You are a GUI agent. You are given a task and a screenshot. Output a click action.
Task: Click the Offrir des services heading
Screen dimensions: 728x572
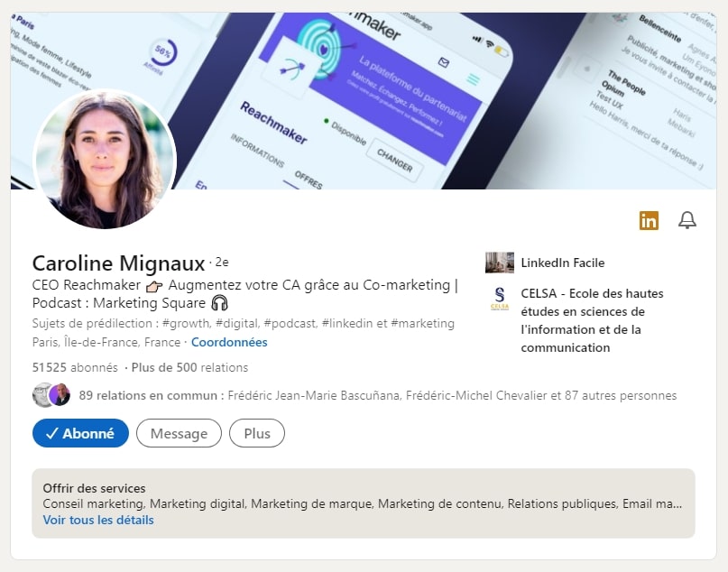[x=94, y=488]
